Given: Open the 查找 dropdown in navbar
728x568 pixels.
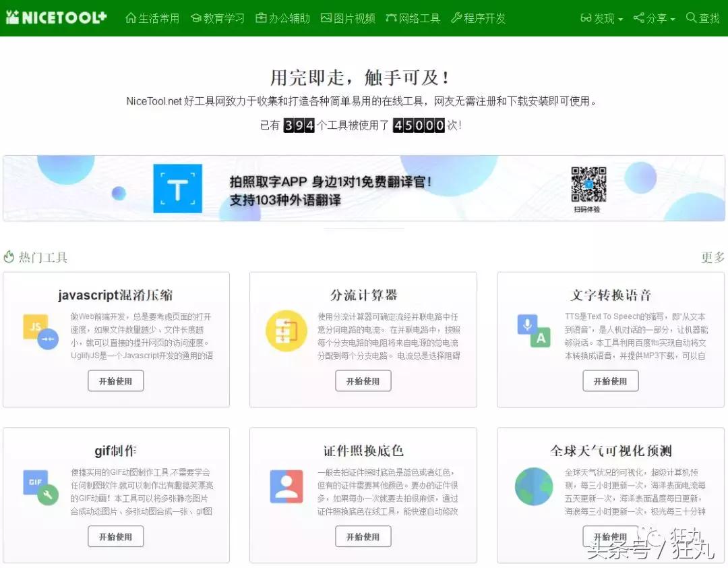Looking at the screenshot, I should [x=702, y=18].
